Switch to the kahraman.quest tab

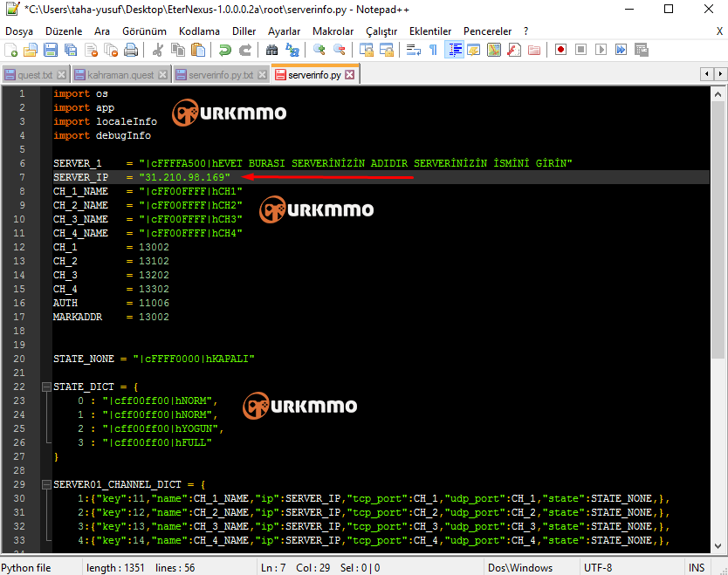pyautogui.click(x=120, y=75)
